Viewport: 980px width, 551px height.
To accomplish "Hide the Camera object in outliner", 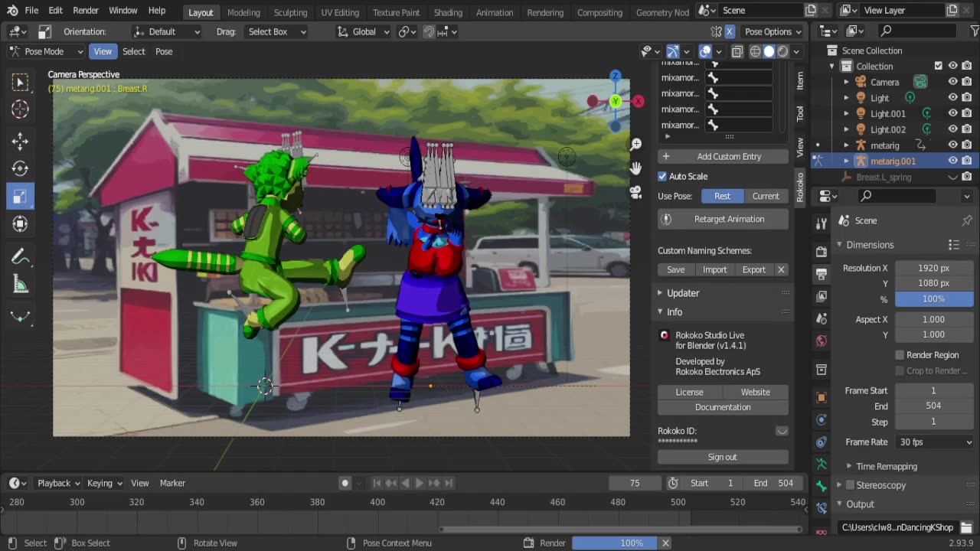I will click(x=952, y=82).
